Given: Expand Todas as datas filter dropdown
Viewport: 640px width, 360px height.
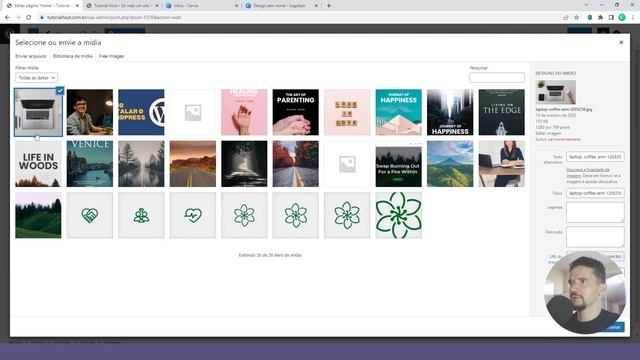Looking at the screenshot, I should (x=36, y=78).
